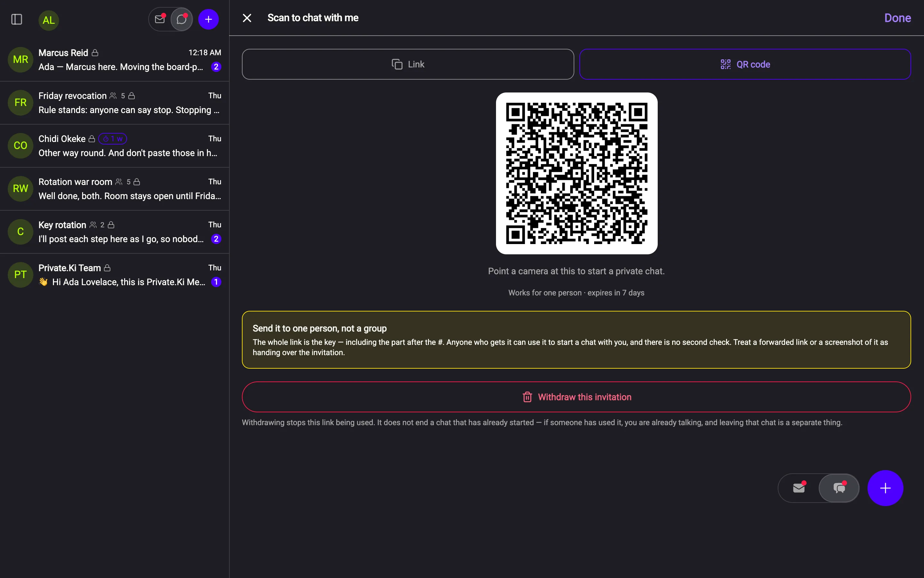The height and width of the screenshot is (578, 924).
Task: Click Done in the top right
Action: (x=897, y=18)
